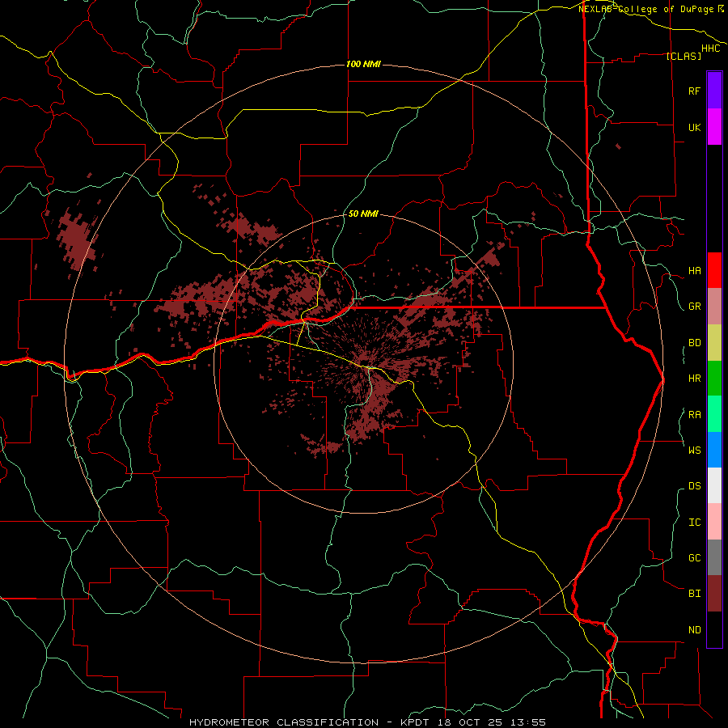Screen dimensions: 728x728
Task: Click the [CLAS] units label
Action: pyautogui.click(x=684, y=56)
